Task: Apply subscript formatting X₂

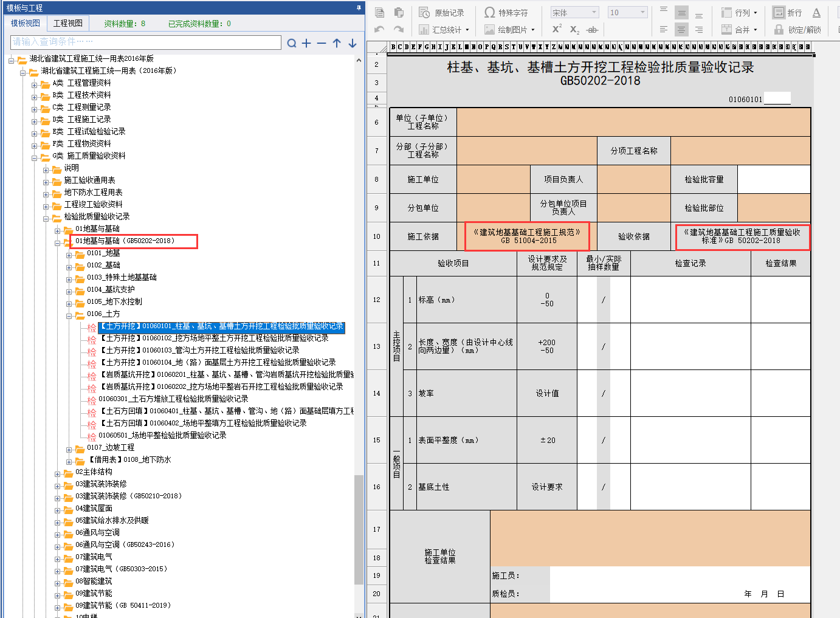Action: (574, 29)
